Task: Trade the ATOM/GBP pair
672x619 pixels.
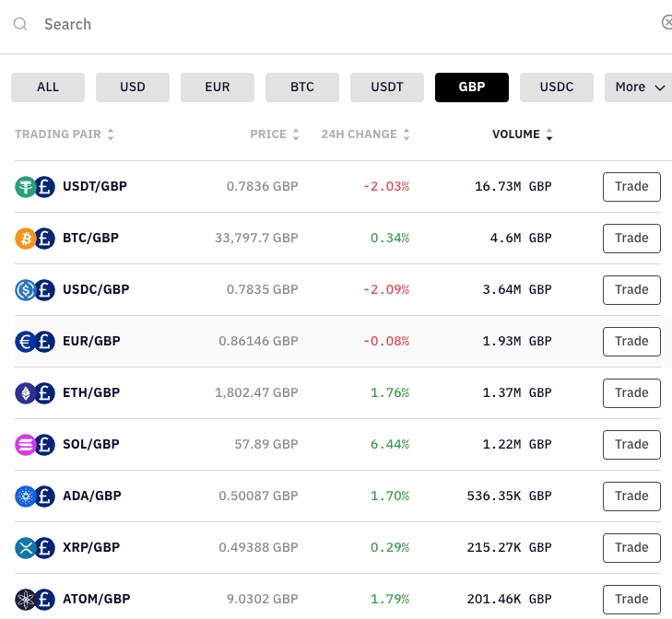Action: click(x=631, y=600)
